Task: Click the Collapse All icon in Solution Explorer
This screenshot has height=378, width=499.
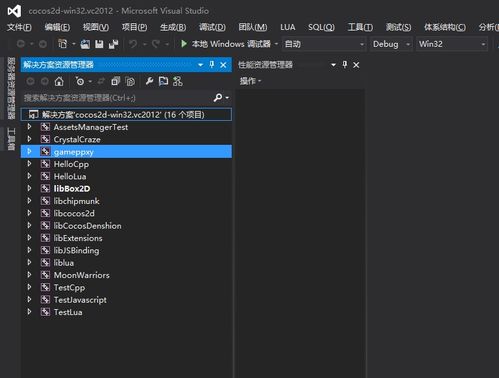Action: point(115,81)
